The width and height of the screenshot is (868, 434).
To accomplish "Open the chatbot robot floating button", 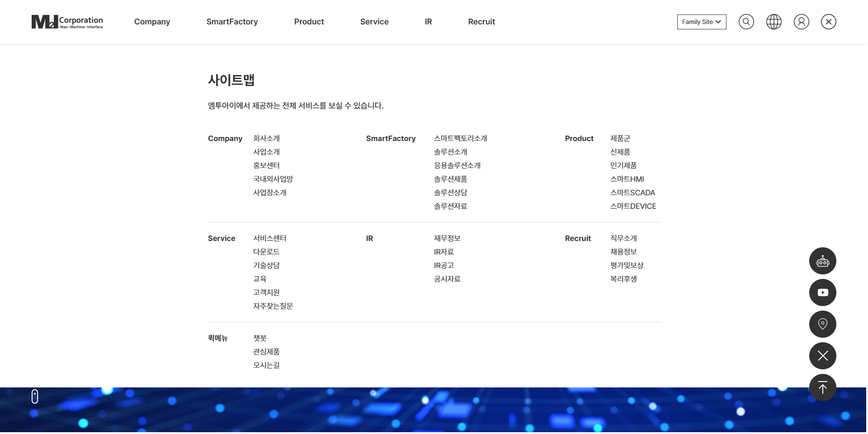I will coord(822,261).
